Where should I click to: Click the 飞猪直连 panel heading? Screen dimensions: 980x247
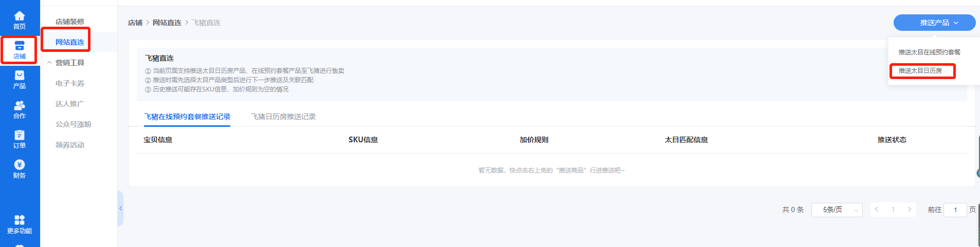point(159,59)
